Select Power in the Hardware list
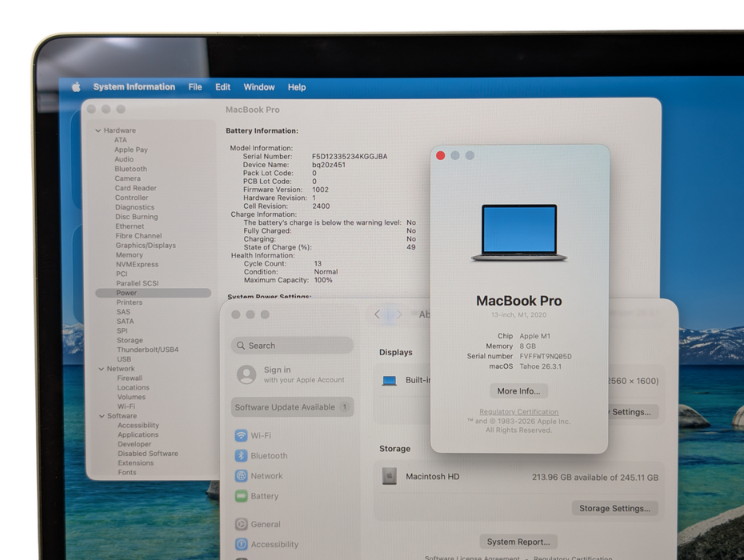 (154, 293)
